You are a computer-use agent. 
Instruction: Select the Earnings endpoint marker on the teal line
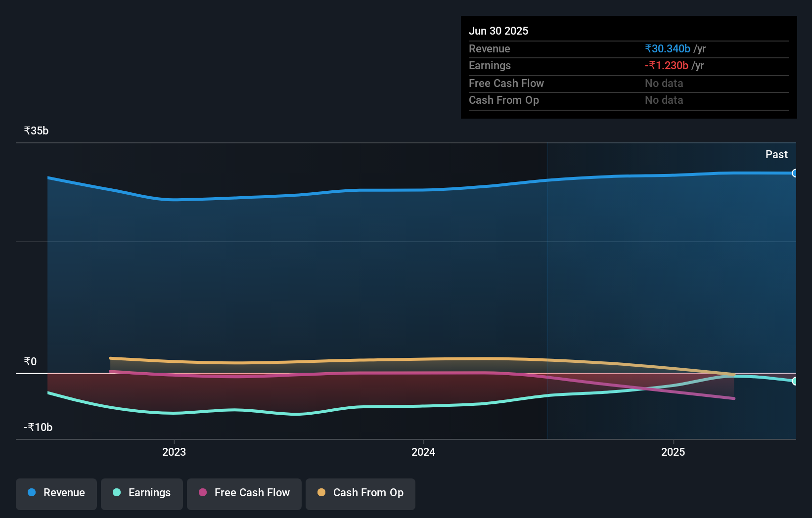click(x=795, y=381)
